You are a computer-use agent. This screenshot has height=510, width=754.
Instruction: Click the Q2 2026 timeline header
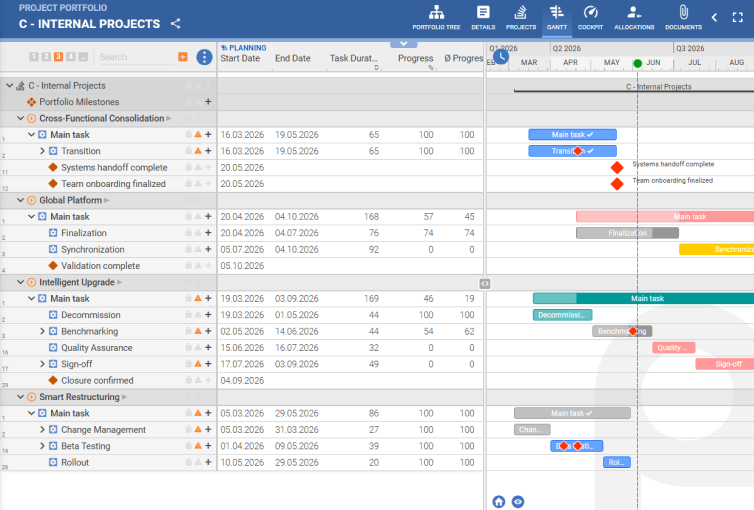pos(567,48)
